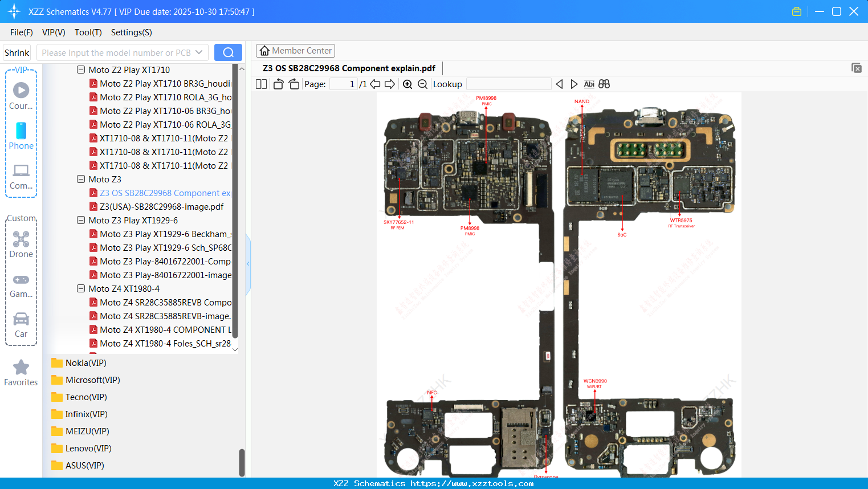The width and height of the screenshot is (868, 489).
Task: Rotate the page counterclockwise
Action: [x=278, y=84]
